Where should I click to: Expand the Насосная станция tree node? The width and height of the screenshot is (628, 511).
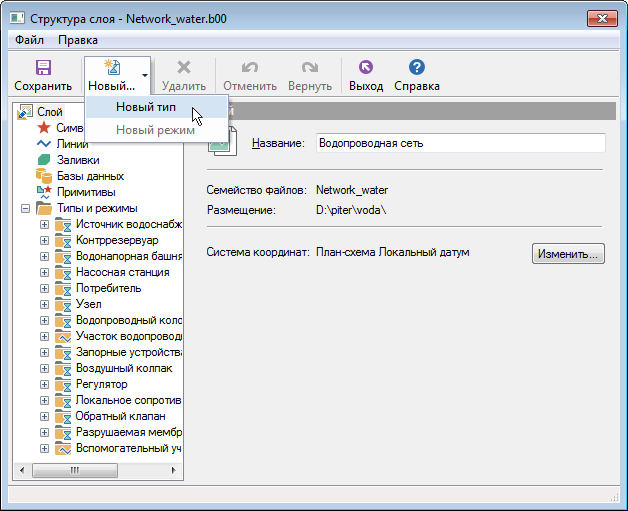[44, 272]
